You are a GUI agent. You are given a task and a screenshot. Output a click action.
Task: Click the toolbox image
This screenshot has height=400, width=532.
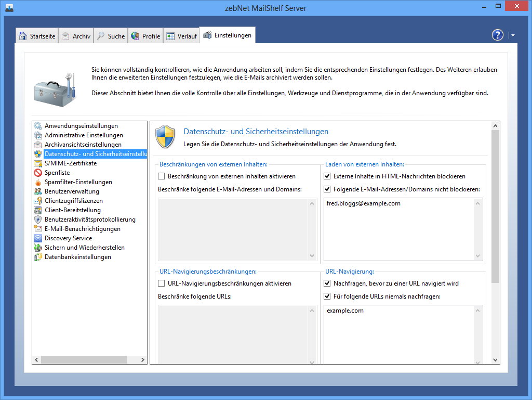55,89
